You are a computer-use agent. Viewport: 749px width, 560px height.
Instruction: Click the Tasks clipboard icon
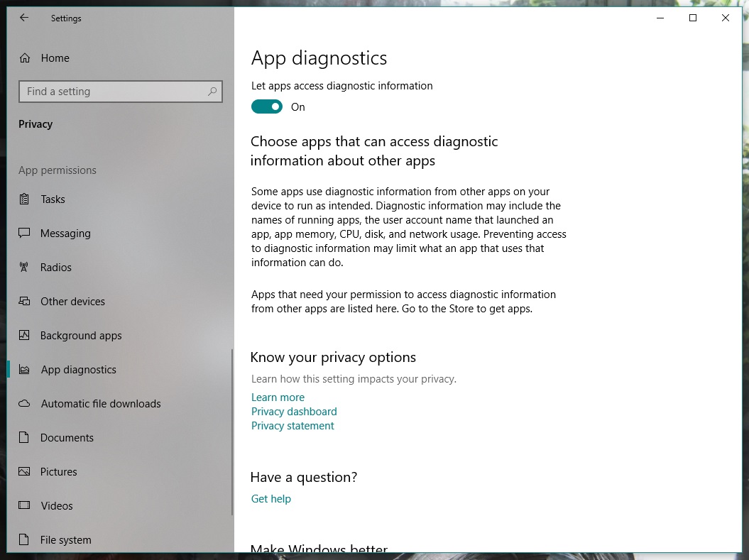25,199
